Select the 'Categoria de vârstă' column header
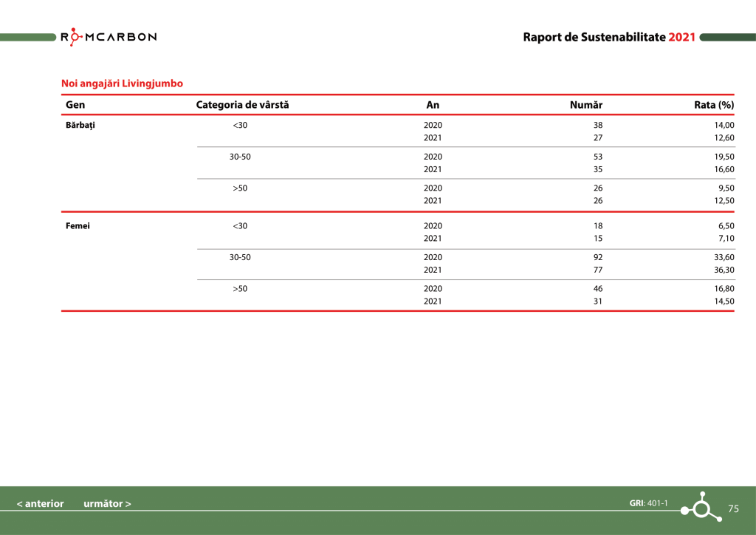 click(242, 105)
